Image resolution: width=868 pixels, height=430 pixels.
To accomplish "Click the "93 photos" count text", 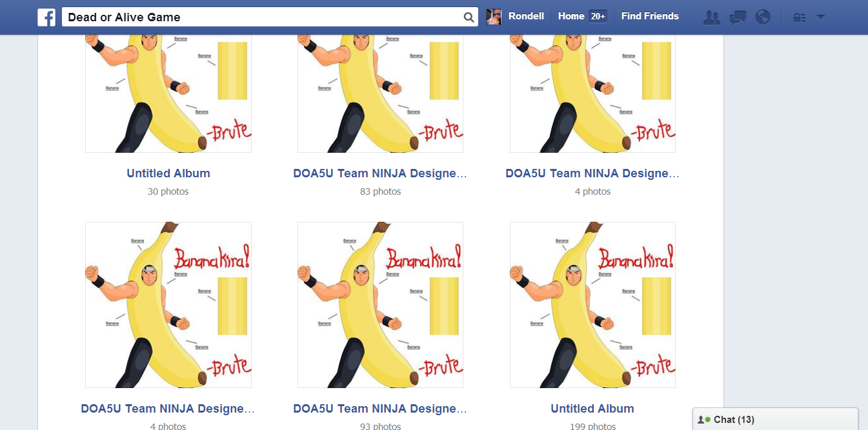I will (x=381, y=426).
